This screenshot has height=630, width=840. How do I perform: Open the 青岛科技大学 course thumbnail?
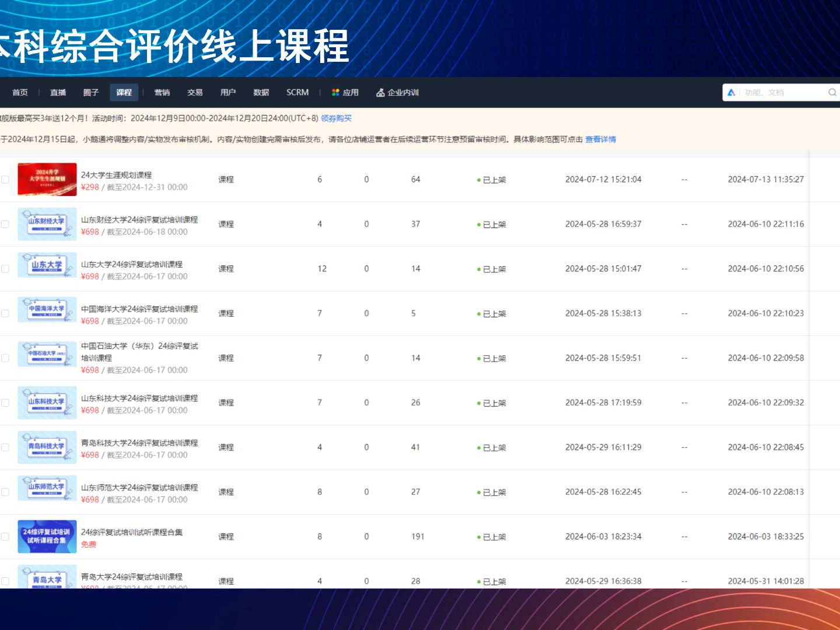tap(47, 447)
